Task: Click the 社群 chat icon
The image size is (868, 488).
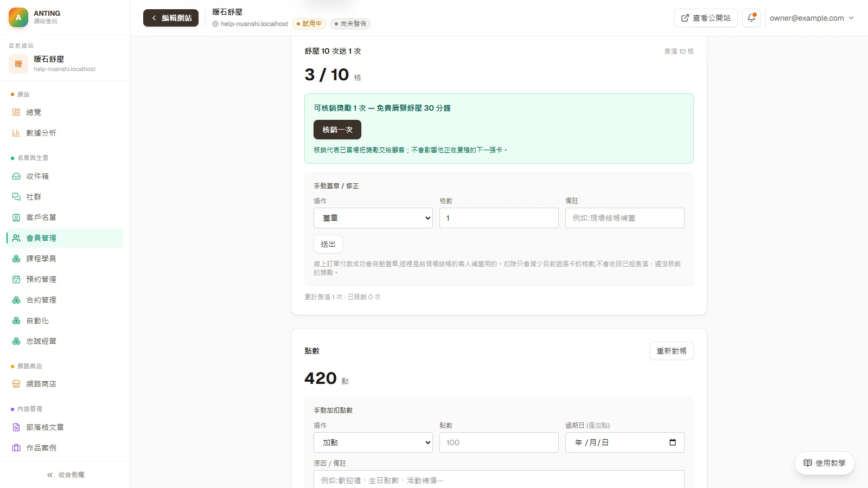Action: (x=16, y=197)
